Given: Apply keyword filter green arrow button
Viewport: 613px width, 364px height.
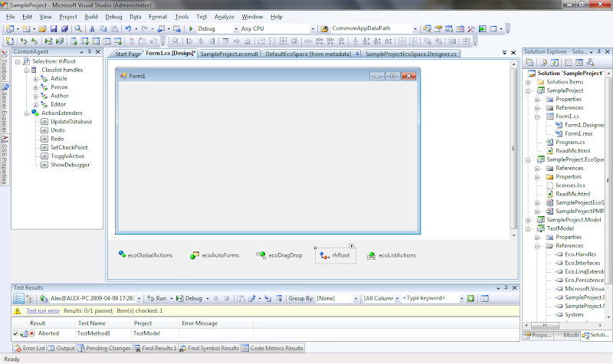Looking at the screenshot, I should point(470,298).
